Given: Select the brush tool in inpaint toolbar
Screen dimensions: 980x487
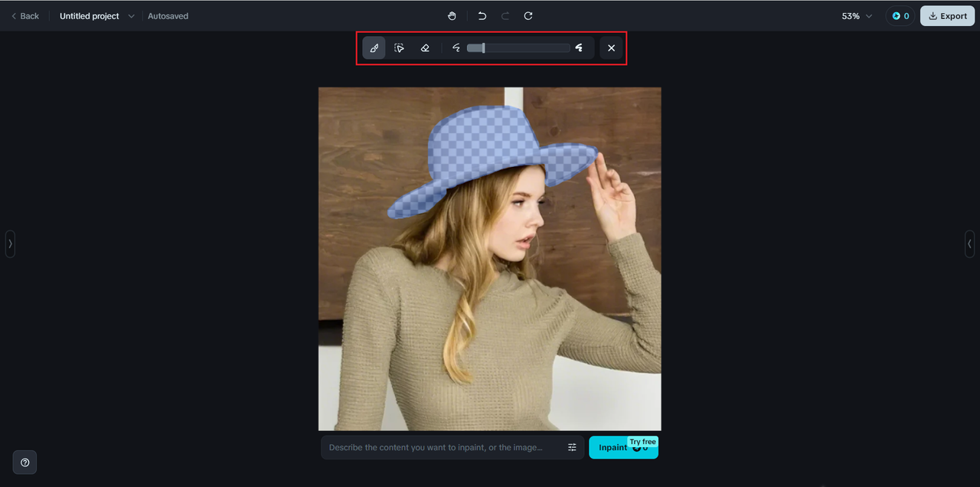Looking at the screenshot, I should tap(374, 47).
